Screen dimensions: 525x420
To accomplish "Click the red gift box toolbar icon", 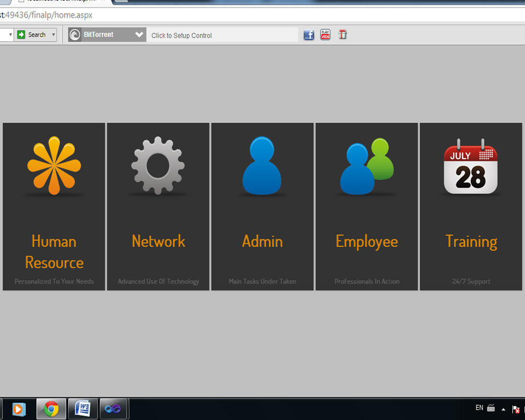I will click(342, 35).
